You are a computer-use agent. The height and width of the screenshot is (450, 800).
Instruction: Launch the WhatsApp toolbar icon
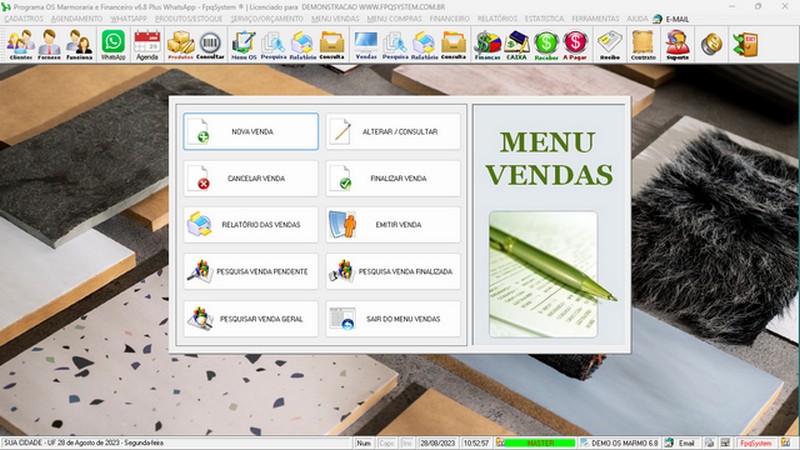[x=113, y=44]
